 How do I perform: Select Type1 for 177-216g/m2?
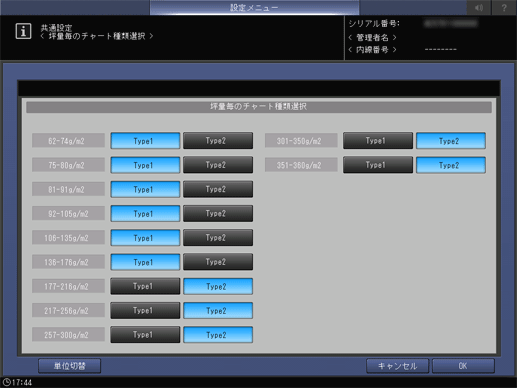click(x=145, y=286)
